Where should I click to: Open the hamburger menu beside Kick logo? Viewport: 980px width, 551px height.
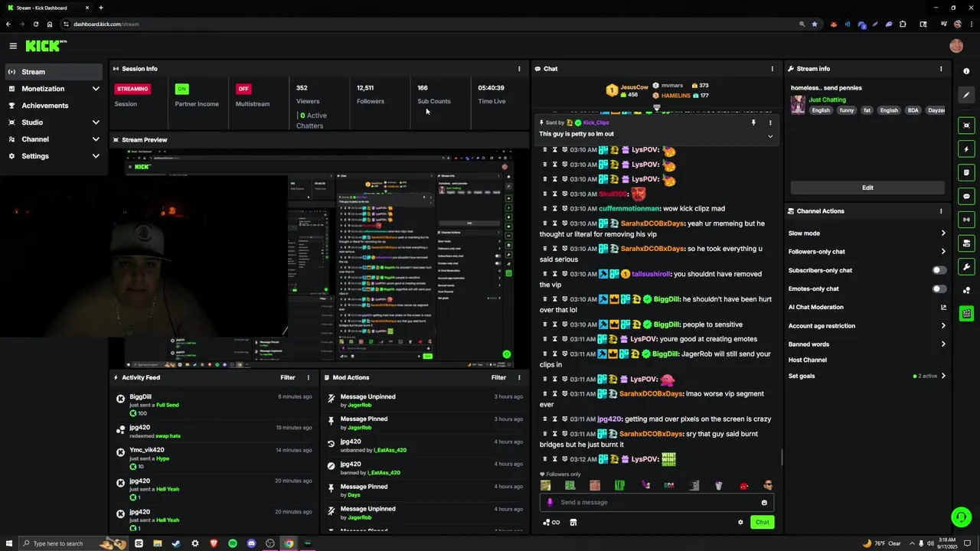coord(13,46)
